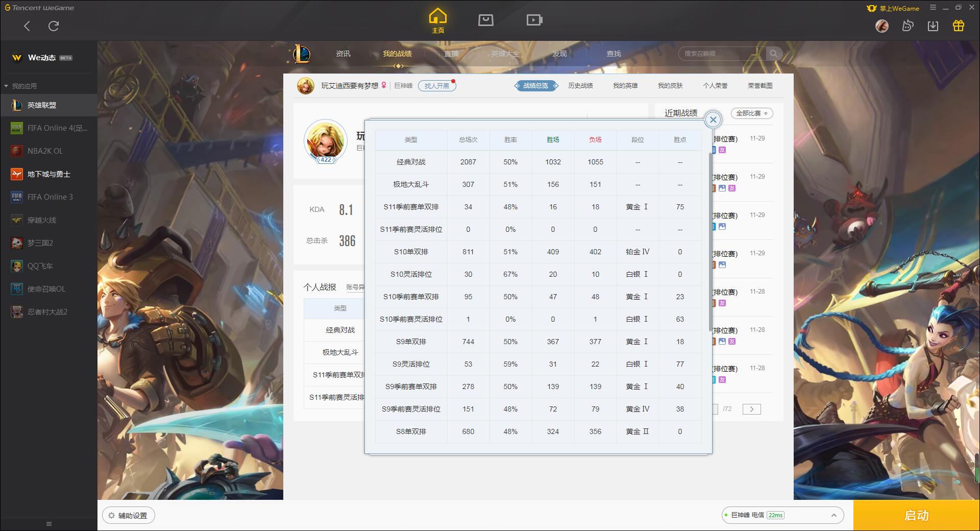Image resolution: width=980 pixels, height=531 pixels.
Task: Expand the 巨神峰 电信 server selector
Action: coord(782,515)
